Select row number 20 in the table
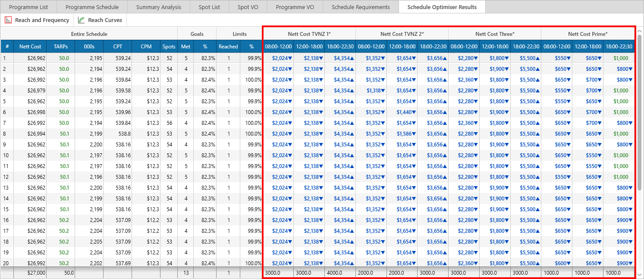644x279 pixels. 7,263
